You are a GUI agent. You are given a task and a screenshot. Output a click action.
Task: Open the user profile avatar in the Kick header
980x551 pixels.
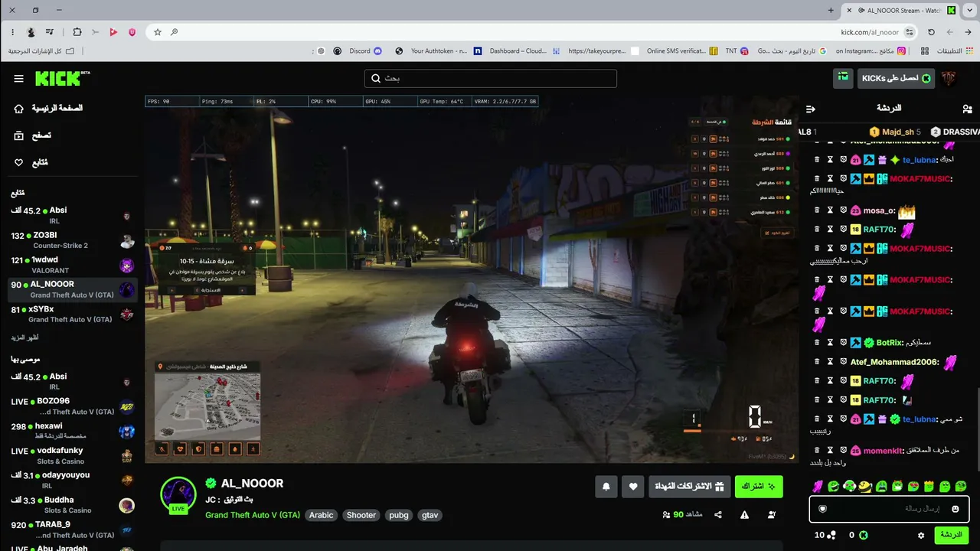949,78
